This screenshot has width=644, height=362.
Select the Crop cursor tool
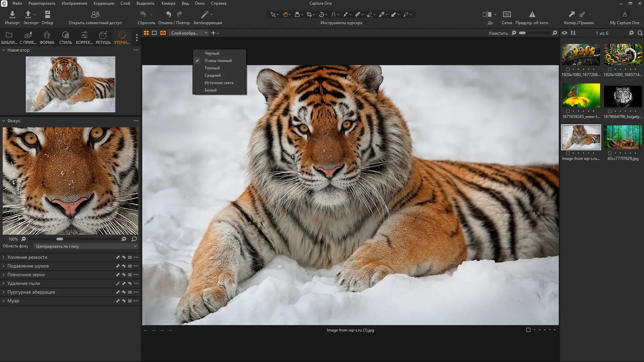tap(309, 14)
